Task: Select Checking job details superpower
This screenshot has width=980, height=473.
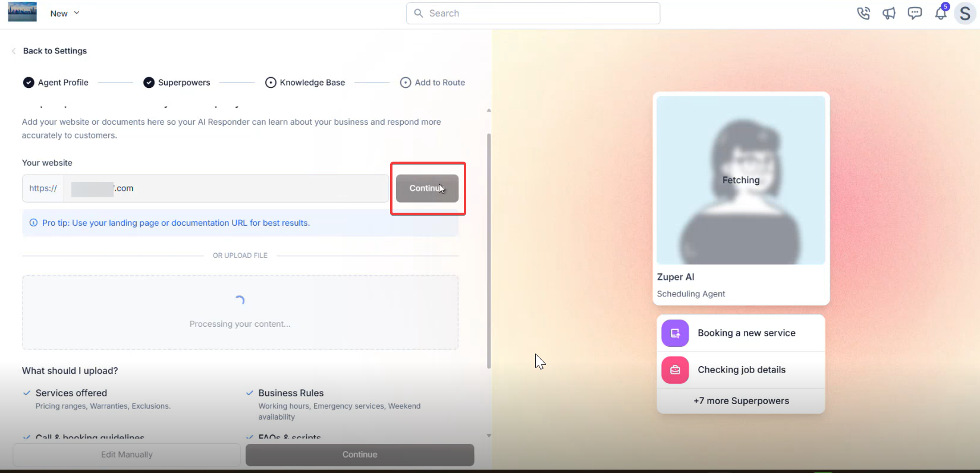Action: [x=741, y=370]
